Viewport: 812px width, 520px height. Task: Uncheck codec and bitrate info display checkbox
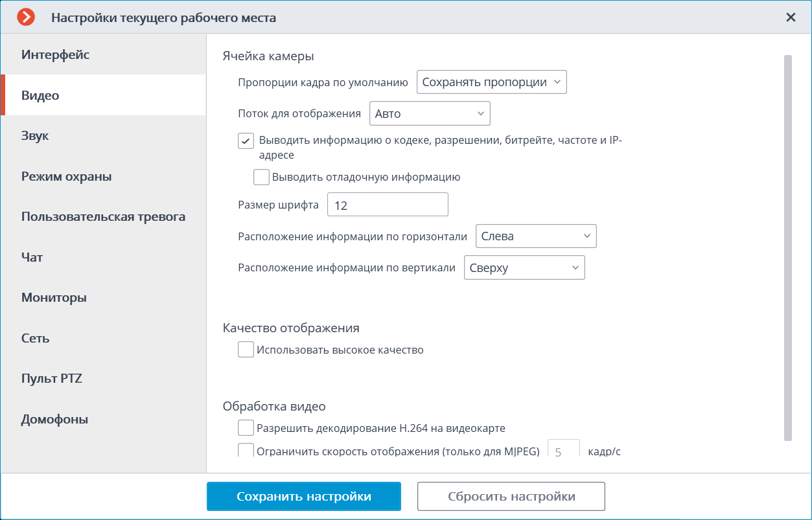tap(246, 141)
